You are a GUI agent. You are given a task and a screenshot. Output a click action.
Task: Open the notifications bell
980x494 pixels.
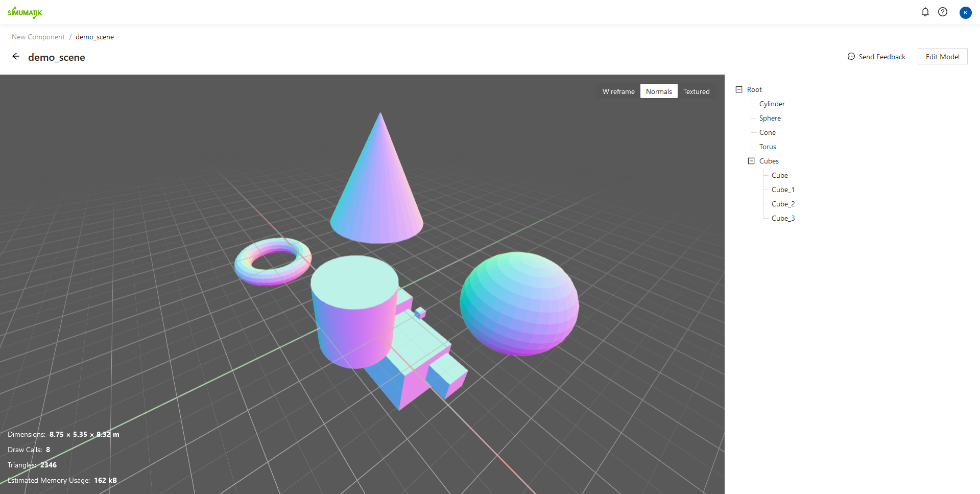pos(925,12)
